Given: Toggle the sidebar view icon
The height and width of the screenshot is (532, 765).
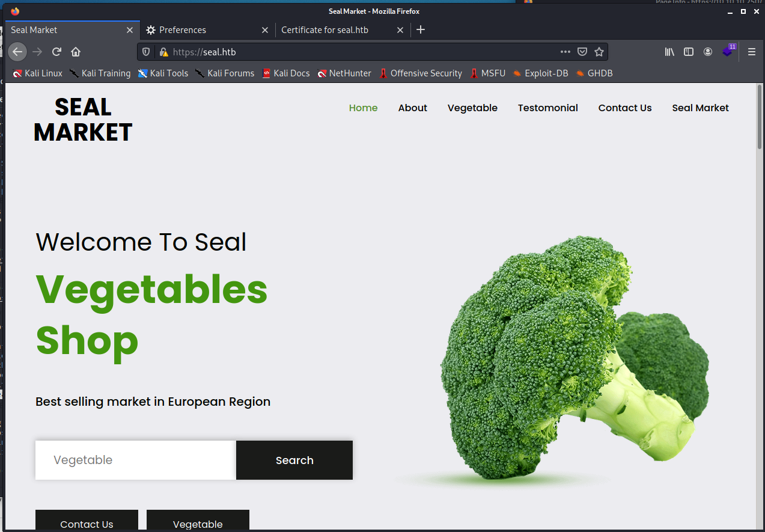Looking at the screenshot, I should click(x=689, y=52).
